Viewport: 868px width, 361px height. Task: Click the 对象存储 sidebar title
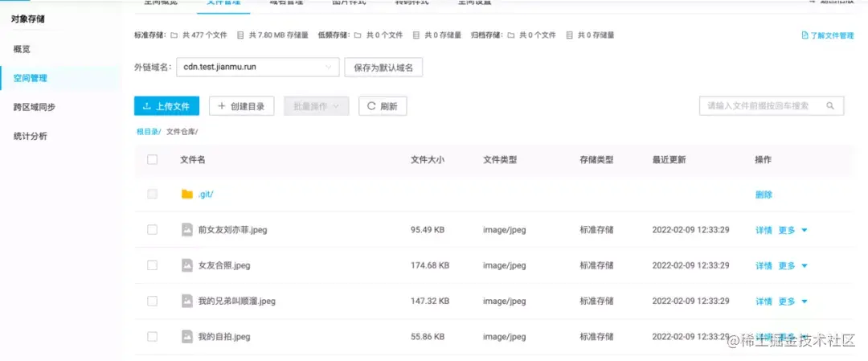(x=27, y=19)
